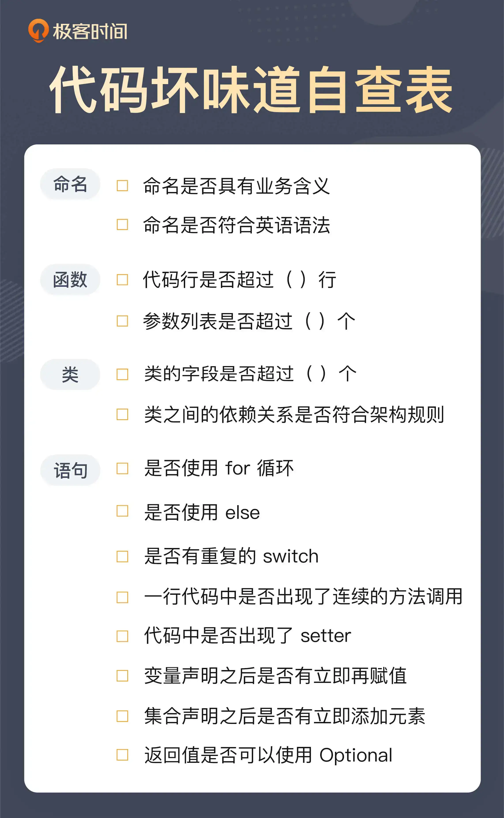Check the 命名是否具有业务含义 checkbox
Viewport: 504px width, 818px height.
pyautogui.click(x=122, y=186)
